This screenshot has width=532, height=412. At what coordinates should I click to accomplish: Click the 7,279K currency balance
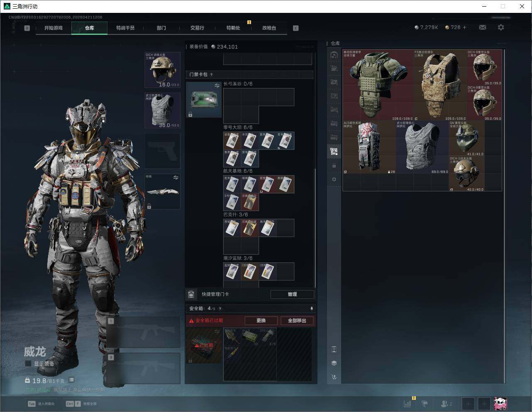pos(426,27)
